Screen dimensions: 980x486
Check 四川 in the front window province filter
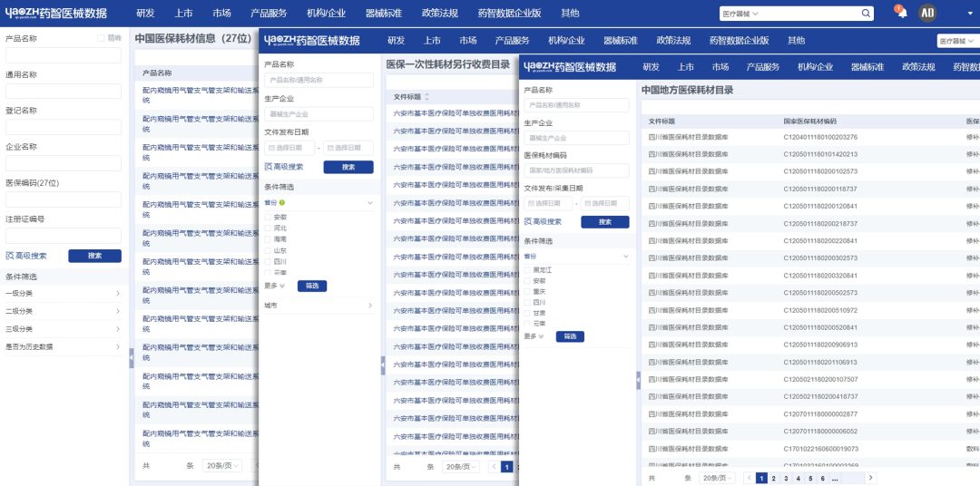527,302
